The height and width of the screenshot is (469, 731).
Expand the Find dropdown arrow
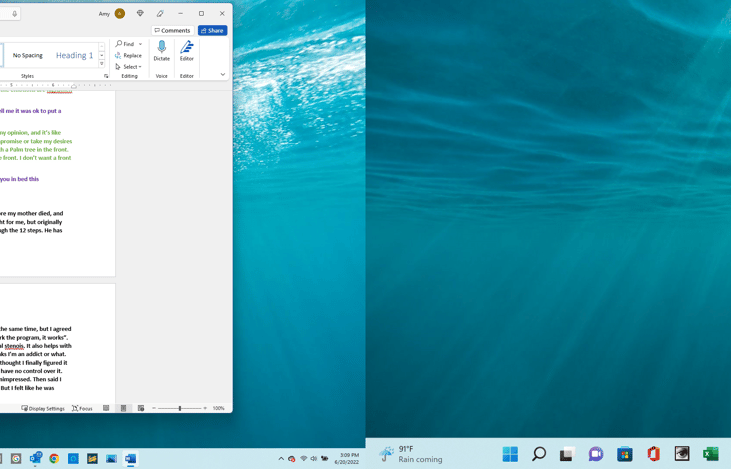tap(140, 44)
